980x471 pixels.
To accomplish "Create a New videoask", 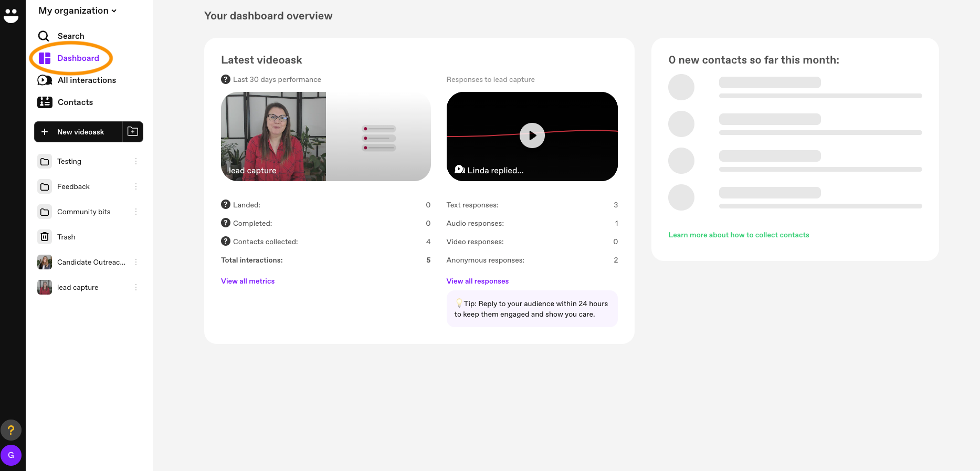I will pyautogui.click(x=78, y=132).
